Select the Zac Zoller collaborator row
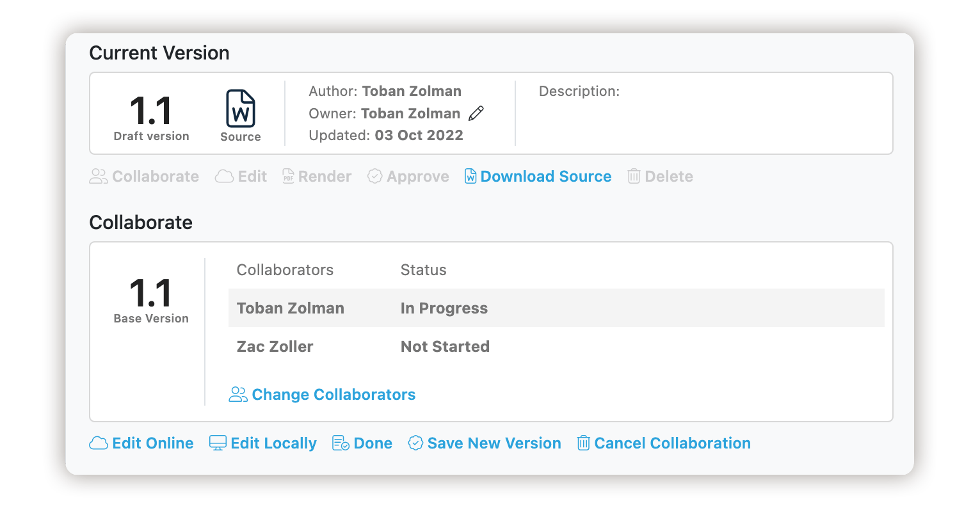This screenshot has height=508, width=980. point(556,346)
